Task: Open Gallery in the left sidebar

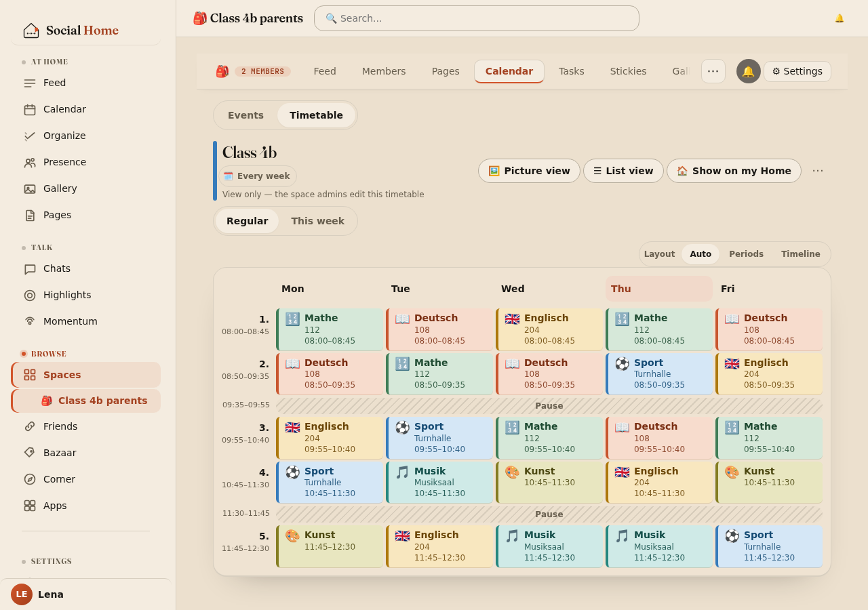Action: click(x=85, y=188)
